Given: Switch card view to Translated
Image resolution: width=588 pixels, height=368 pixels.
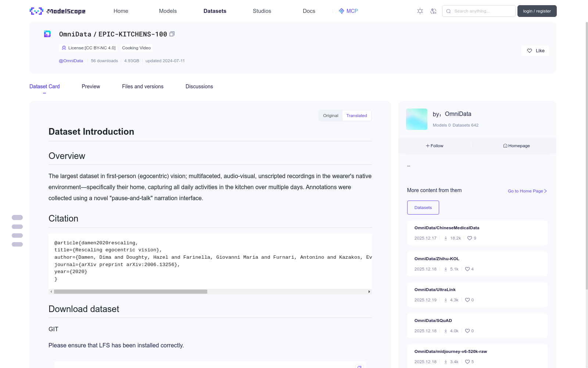Looking at the screenshot, I should (356, 116).
